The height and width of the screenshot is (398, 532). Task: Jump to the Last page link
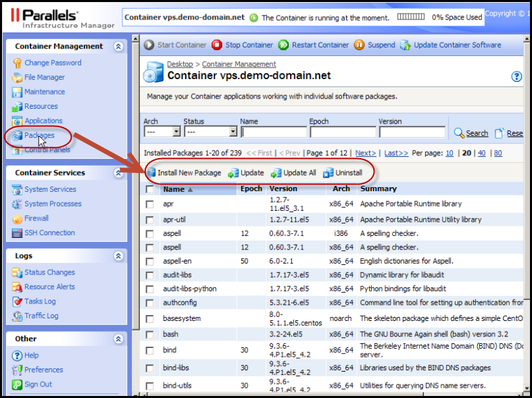point(396,153)
